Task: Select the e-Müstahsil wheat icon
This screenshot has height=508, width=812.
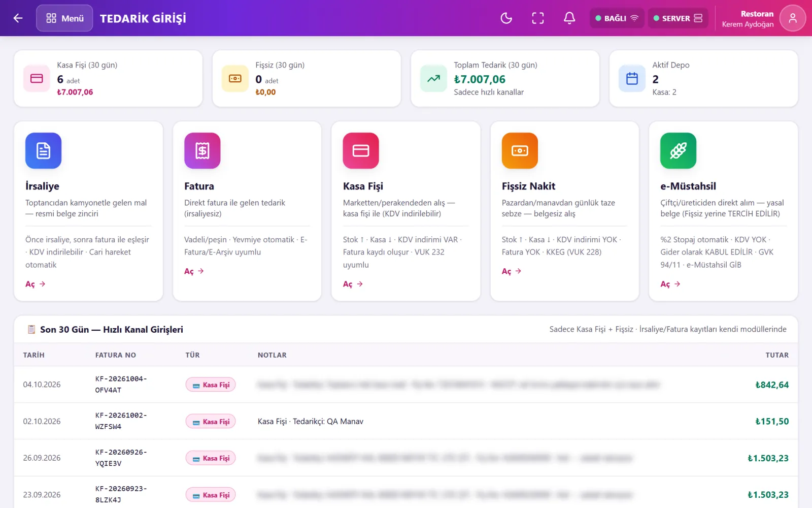Action: pos(678,150)
